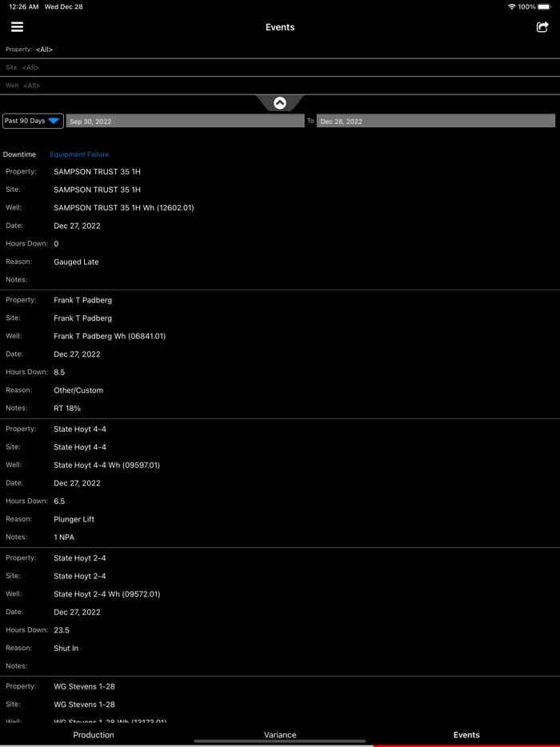560x747 pixels.
Task: Open the Past 90 Days dropdown
Action: pyautogui.click(x=33, y=121)
